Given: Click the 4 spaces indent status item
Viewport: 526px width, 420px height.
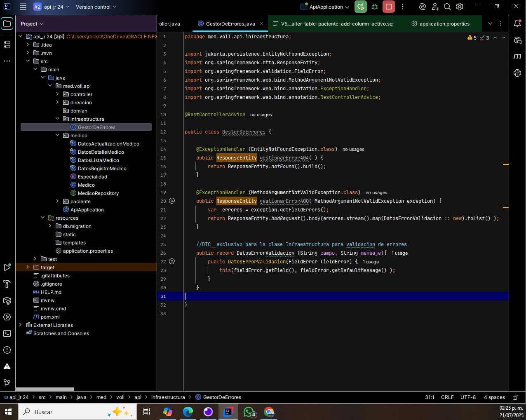Looking at the screenshot, I should tap(494, 397).
